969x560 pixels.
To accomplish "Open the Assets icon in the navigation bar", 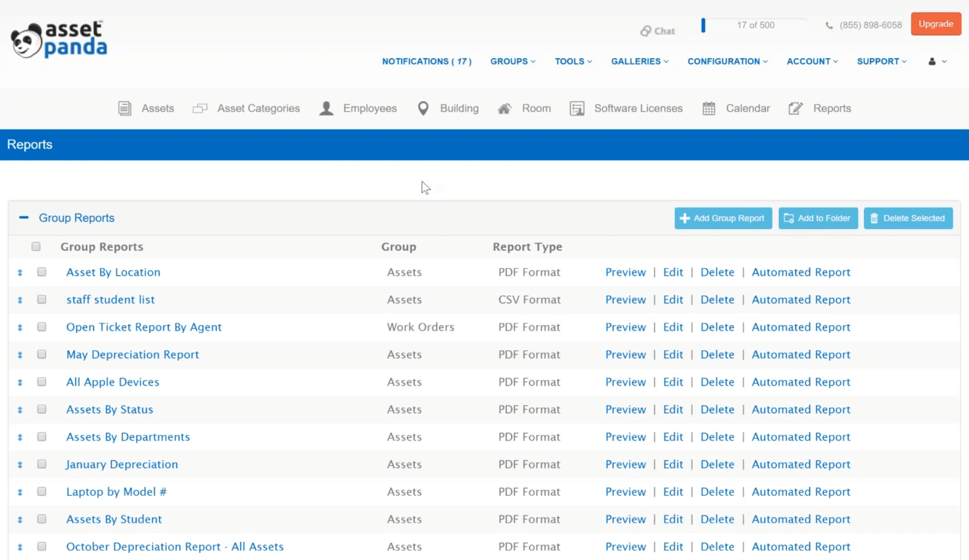I will [124, 108].
